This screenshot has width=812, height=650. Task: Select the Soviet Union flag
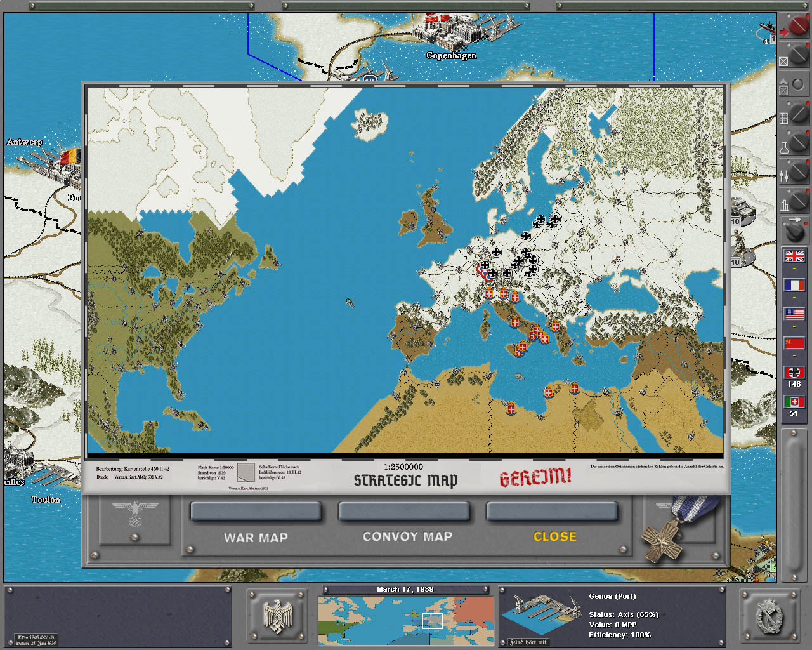pos(794,343)
